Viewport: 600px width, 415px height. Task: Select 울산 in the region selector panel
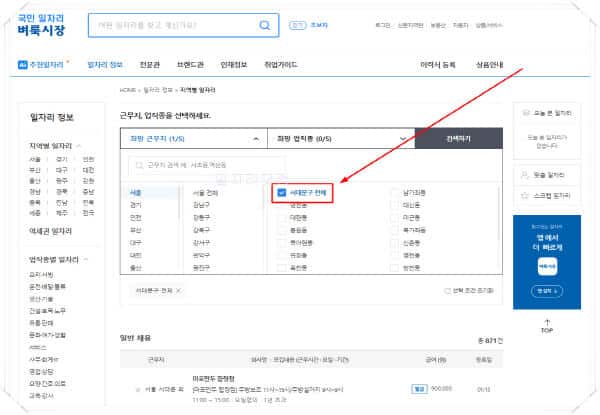135,268
